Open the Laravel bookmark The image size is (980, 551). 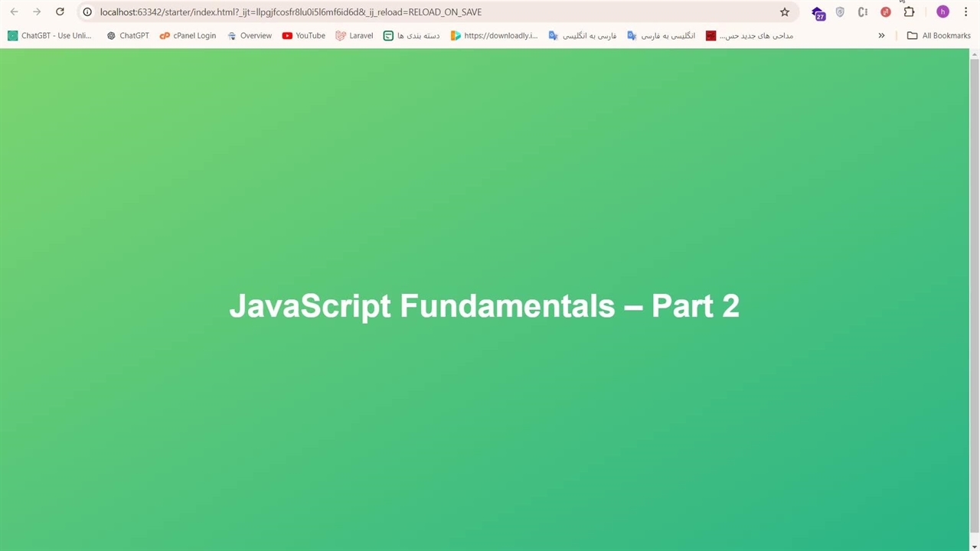click(x=354, y=35)
